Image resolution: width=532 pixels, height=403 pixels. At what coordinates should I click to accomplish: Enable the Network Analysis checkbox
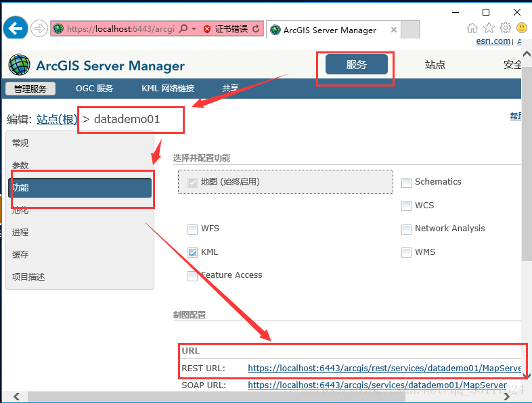(x=406, y=229)
